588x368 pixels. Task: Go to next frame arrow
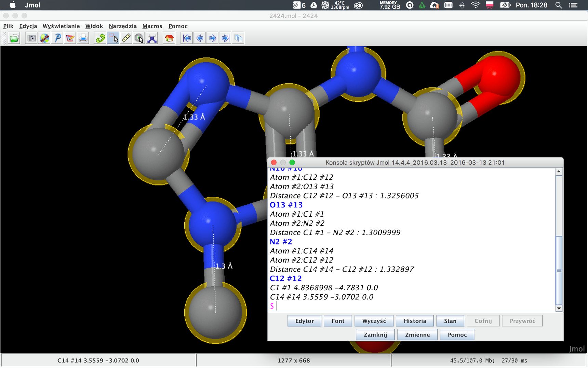pos(212,38)
